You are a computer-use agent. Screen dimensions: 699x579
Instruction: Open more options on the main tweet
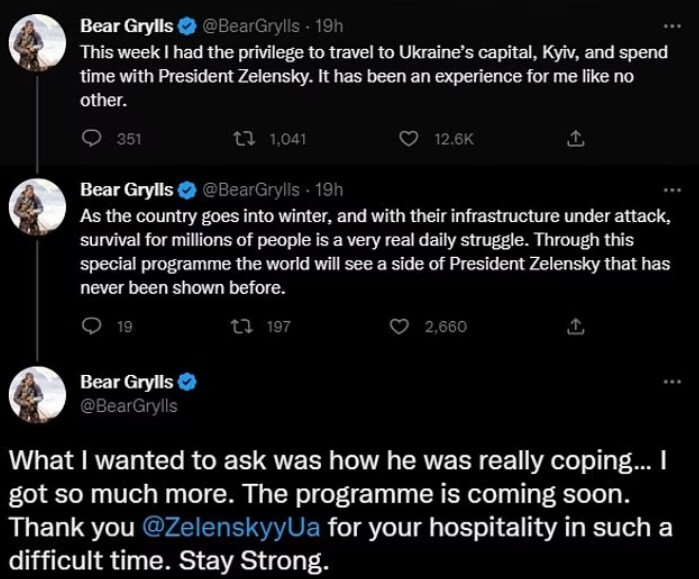[x=671, y=382]
